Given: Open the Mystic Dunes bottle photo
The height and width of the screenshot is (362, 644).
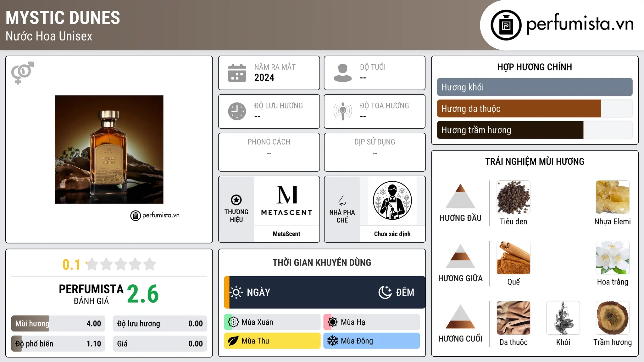Looking at the screenshot, I should click(x=109, y=150).
